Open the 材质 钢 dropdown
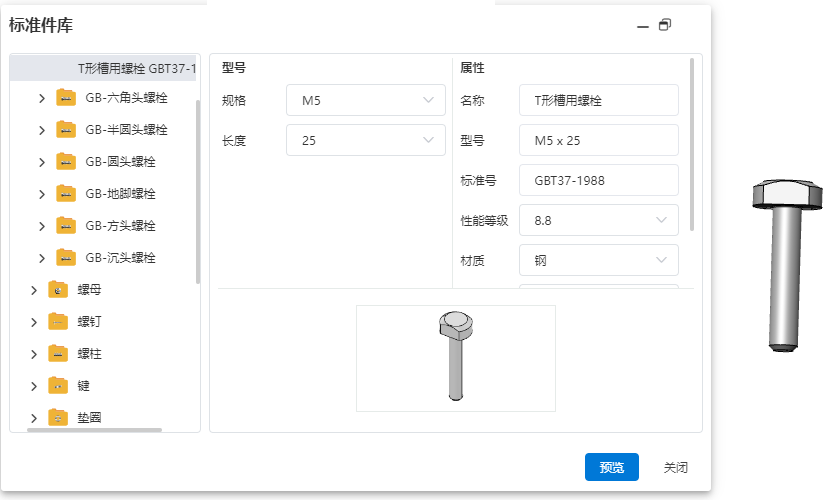The width and height of the screenshot is (827, 500). (x=599, y=260)
